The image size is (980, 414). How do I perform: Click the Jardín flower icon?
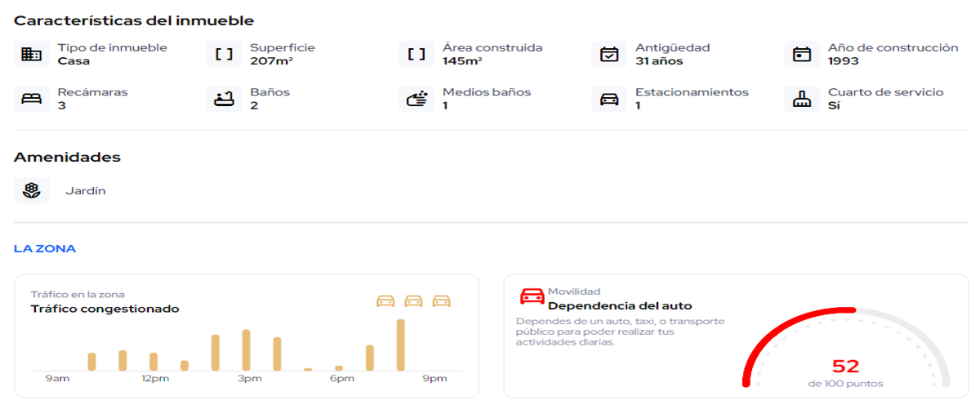click(x=32, y=191)
